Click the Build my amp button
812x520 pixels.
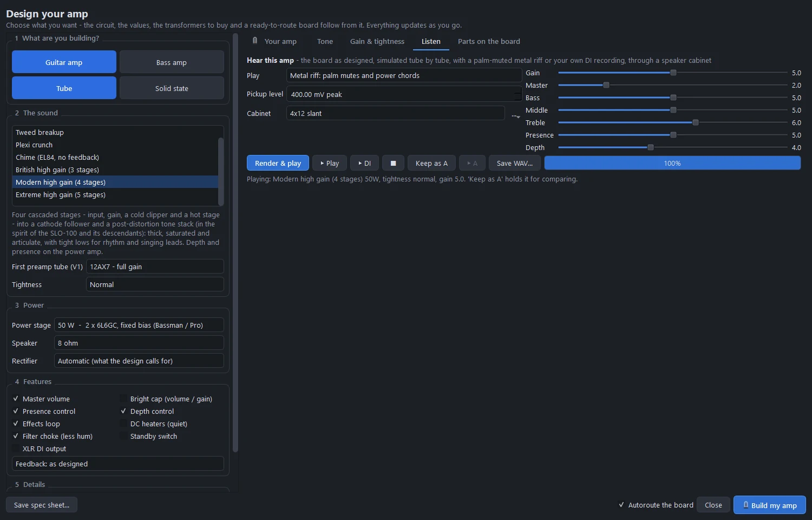pos(769,505)
